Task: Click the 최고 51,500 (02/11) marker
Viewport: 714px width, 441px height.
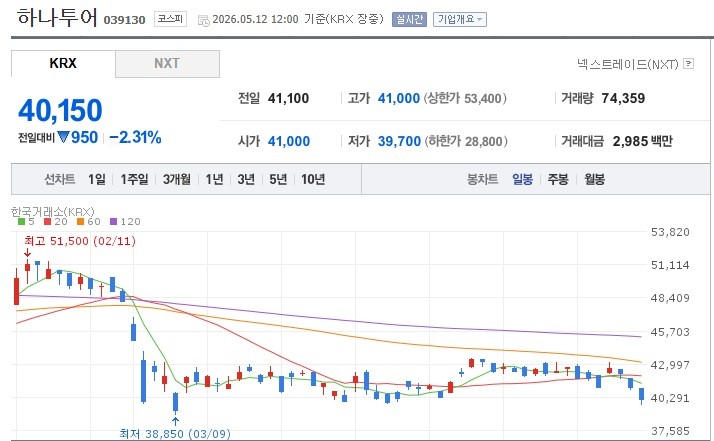Action: pos(80,241)
